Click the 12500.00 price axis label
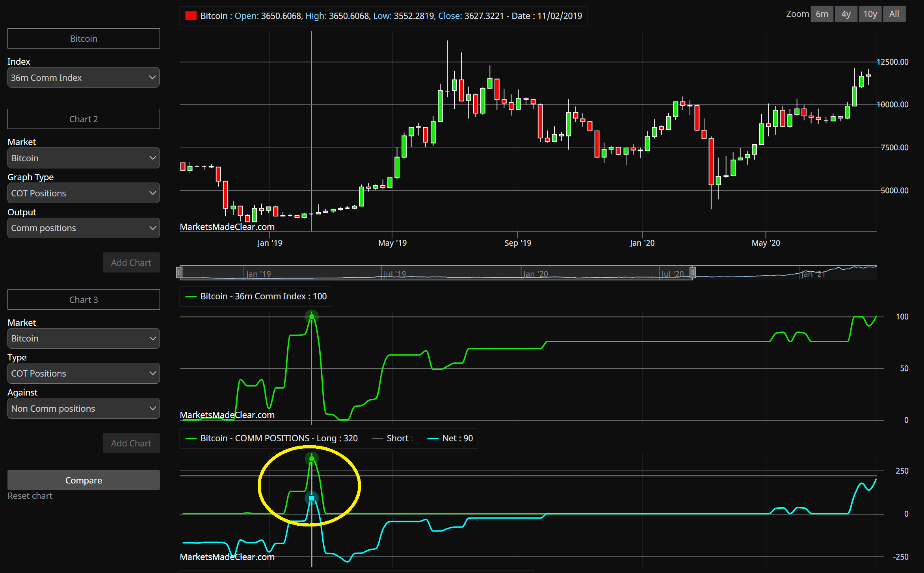This screenshot has height=573, width=924. [x=892, y=62]
